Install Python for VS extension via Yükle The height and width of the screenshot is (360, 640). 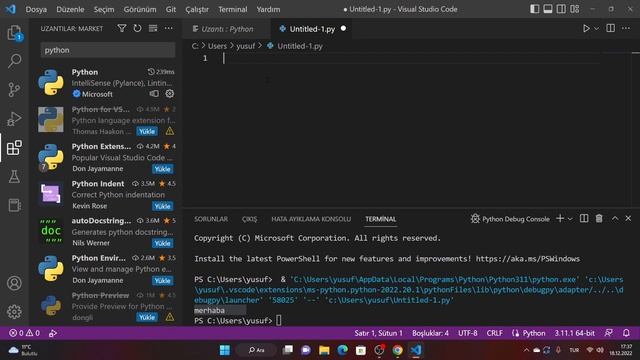click(147, 131)
